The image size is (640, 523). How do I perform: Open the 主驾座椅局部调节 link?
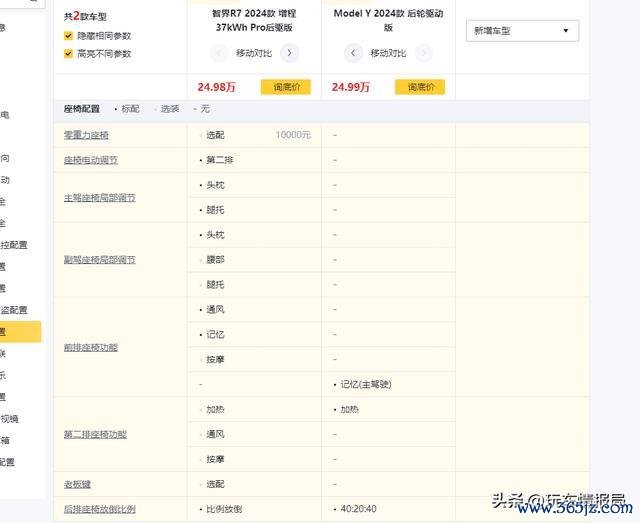pos(100,198)
